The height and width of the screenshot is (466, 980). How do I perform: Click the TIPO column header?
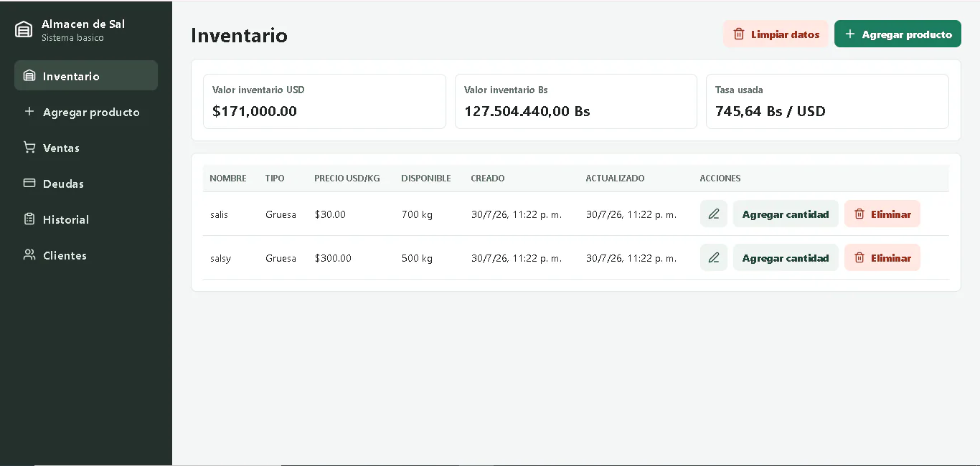[x=275, y=178]
